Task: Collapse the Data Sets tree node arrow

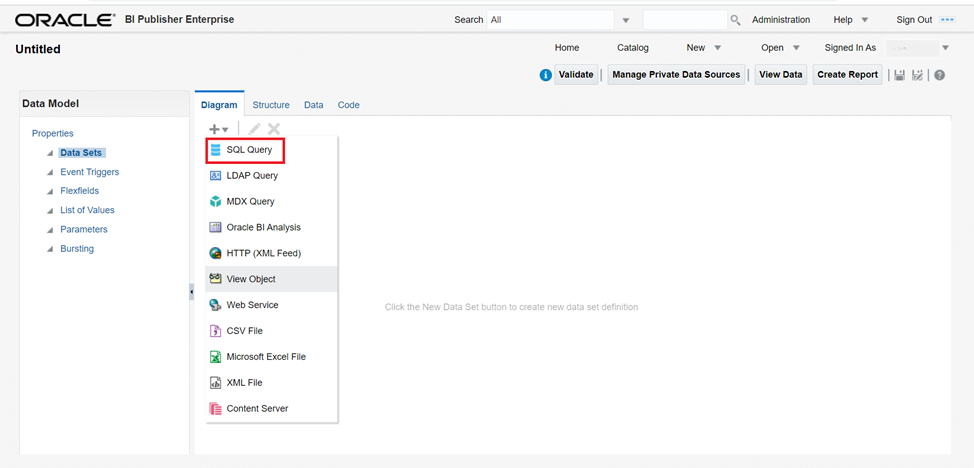Action: (x=50, y=154)
